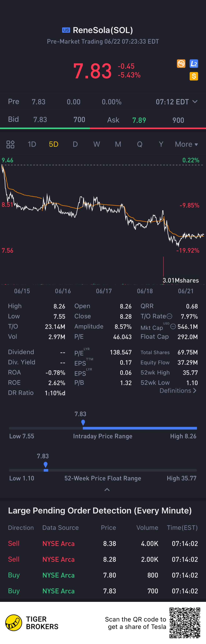Open the Definitions link
This screenshot has width=206, height=644.
[178, 390]
